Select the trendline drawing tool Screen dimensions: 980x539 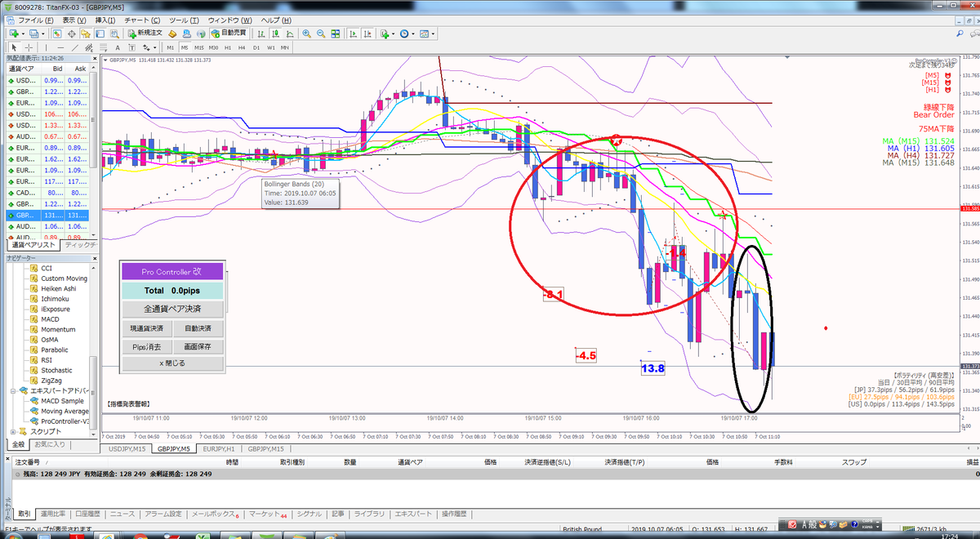click(x=74, y=47)
